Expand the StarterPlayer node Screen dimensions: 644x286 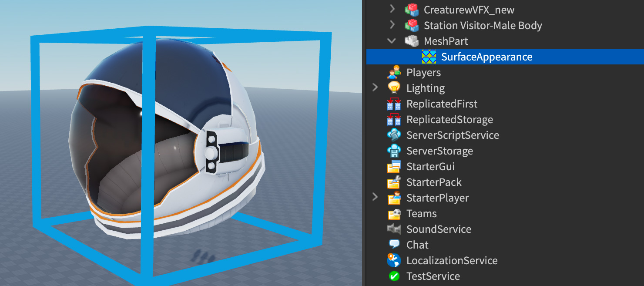[375, 198]
